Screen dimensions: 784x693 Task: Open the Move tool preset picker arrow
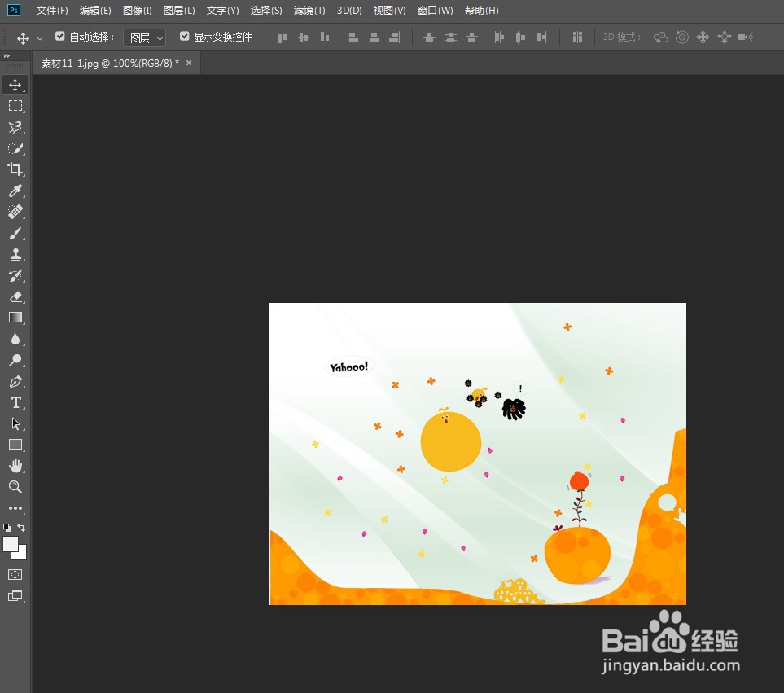point(40,38)
